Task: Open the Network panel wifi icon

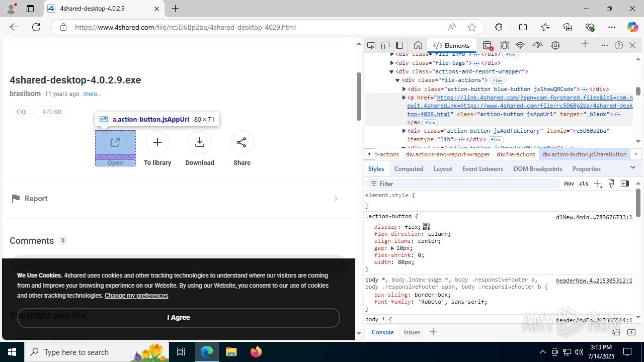Action: click(520, 45)
